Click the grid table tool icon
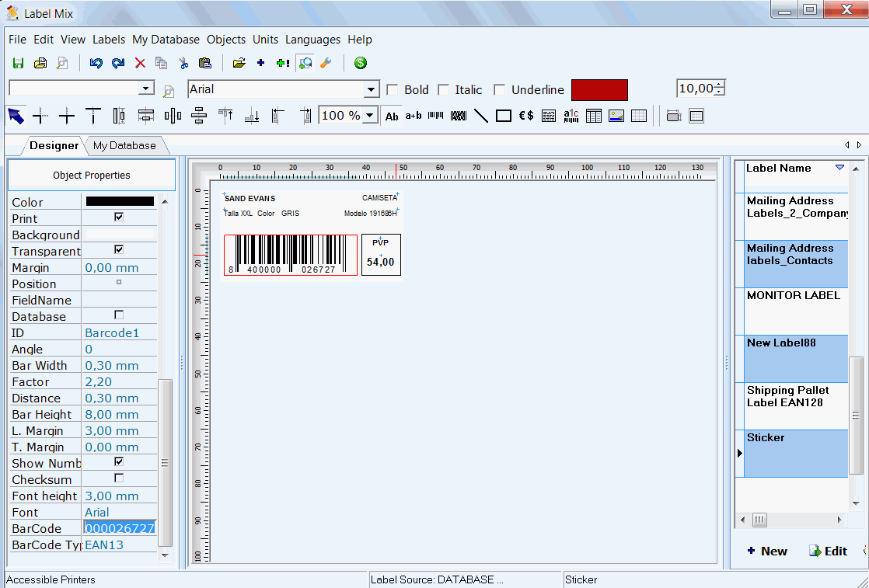Viewport: 869px width, 588px height. click(639, 116)
